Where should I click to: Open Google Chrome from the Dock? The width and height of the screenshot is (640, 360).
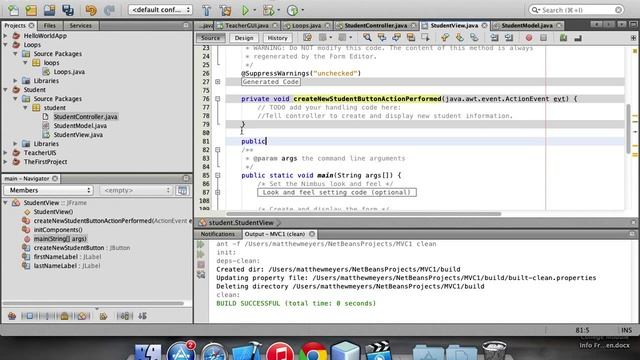[x=313, y=351]
